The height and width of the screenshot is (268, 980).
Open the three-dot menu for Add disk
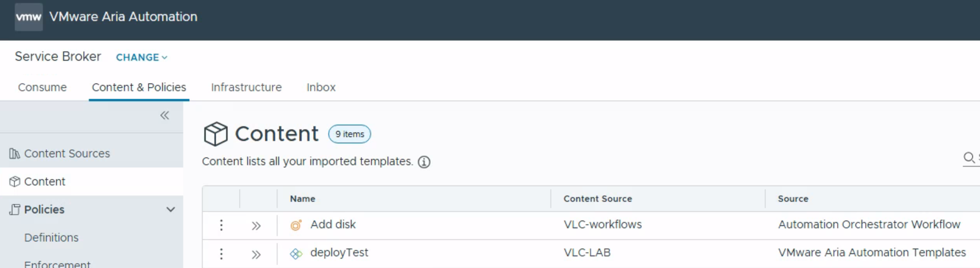click(x=221, y=225)
